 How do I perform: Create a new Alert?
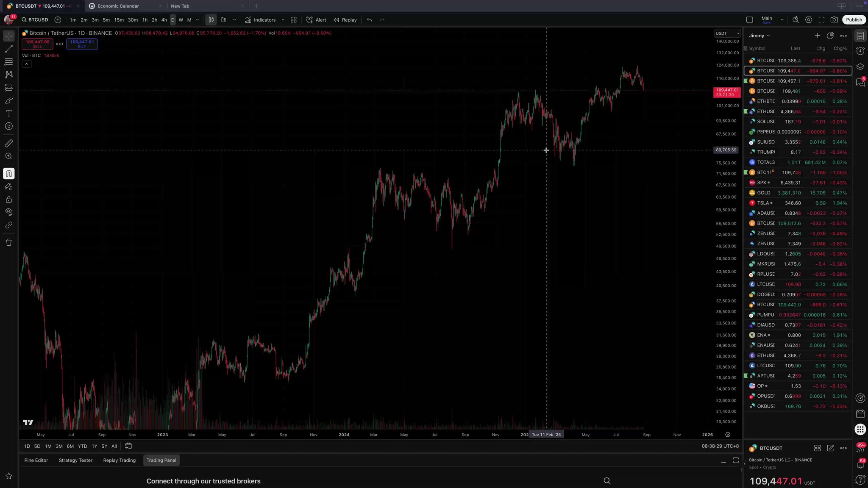(x=316, y=20)
